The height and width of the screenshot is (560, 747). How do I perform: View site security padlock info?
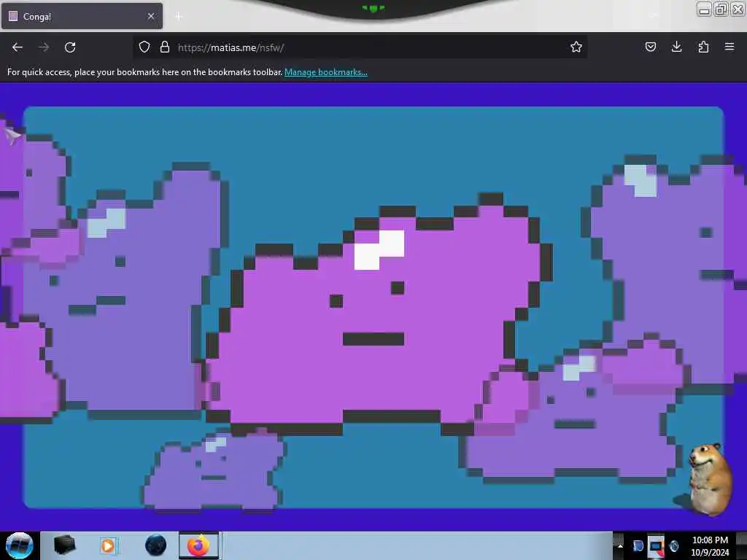[165, 47]
